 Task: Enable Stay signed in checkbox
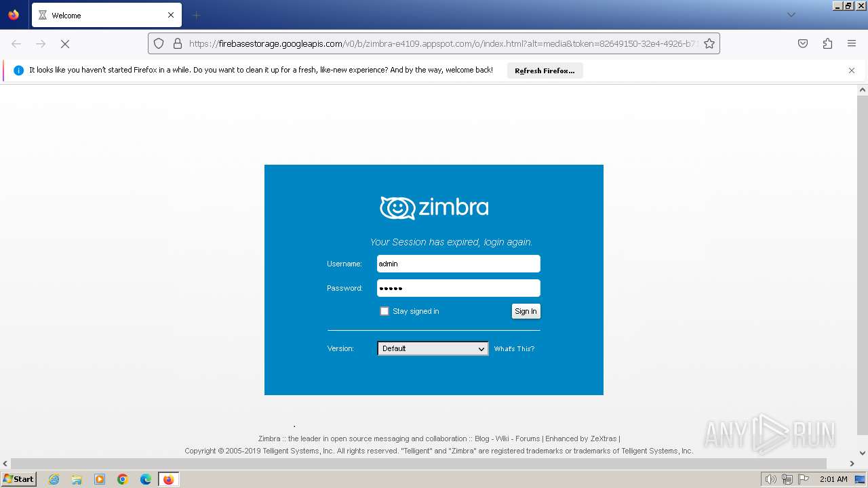384,311
